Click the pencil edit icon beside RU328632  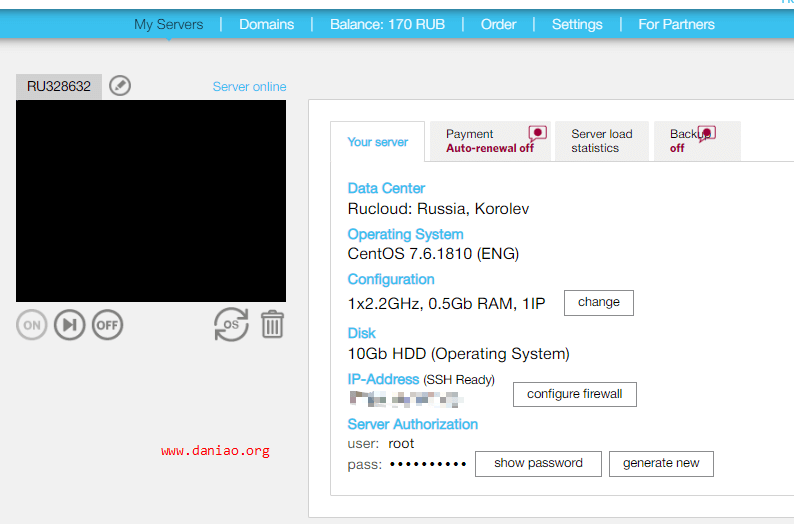pos(120,86)
